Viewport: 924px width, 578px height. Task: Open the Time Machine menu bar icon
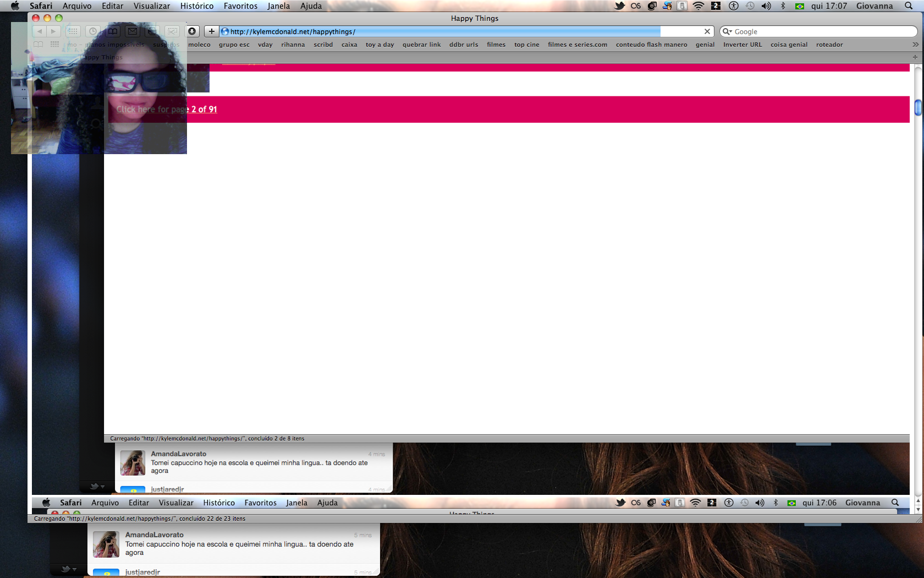point(750,6)
